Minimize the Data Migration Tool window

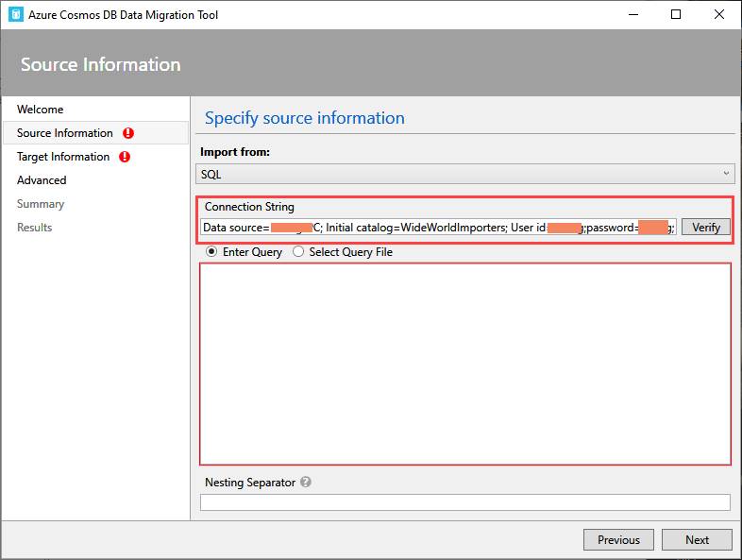pos(632,14)
